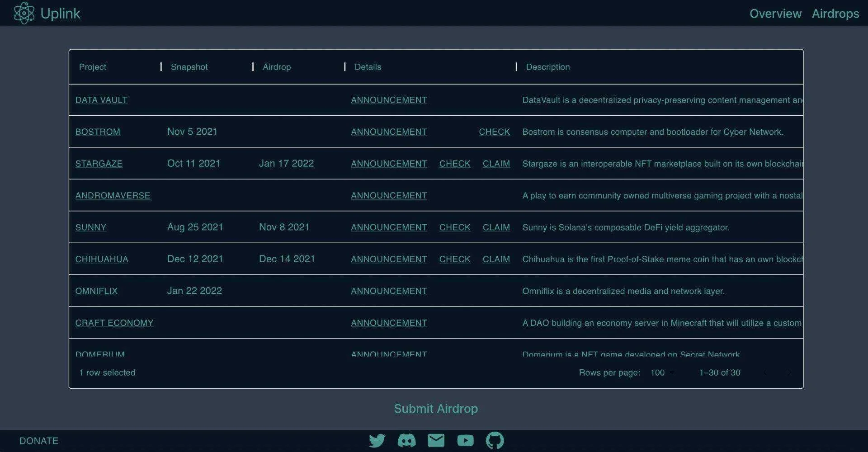Go to the Overview page
The image size is (868, 452).
coord(775,14)
